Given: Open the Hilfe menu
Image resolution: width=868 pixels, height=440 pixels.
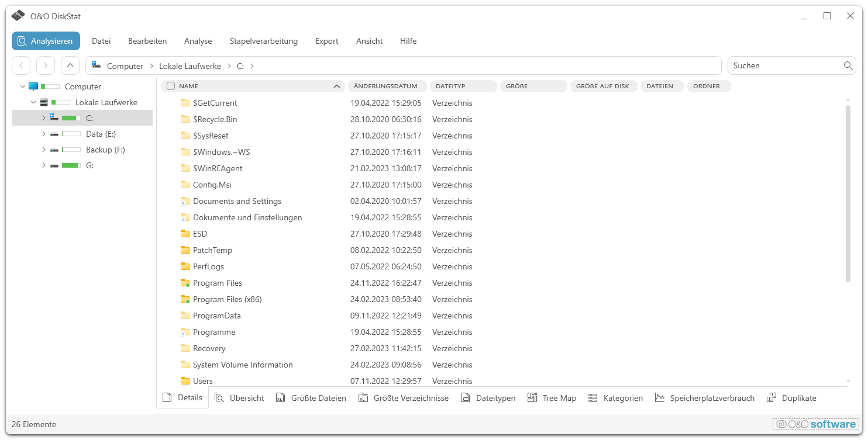Looking at the screenshot, I should (408, 41).
